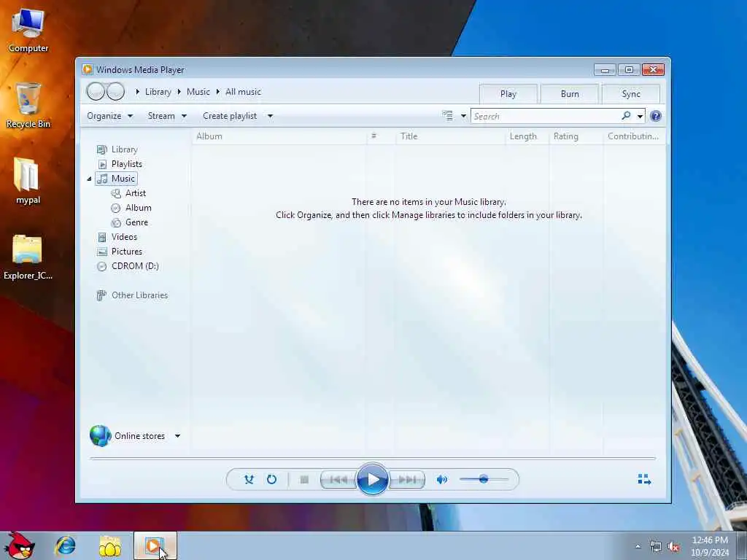Screen dimensions: 747x560
Task: Sort by the Album column header
Action: tap(279, 136)
